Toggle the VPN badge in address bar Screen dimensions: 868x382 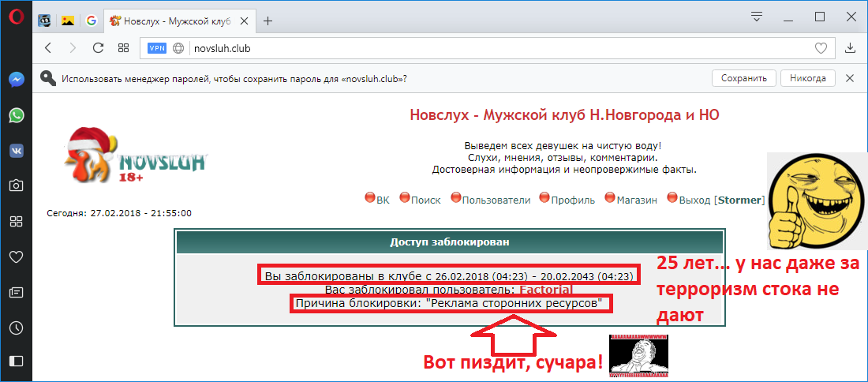[x=157, y=48]
